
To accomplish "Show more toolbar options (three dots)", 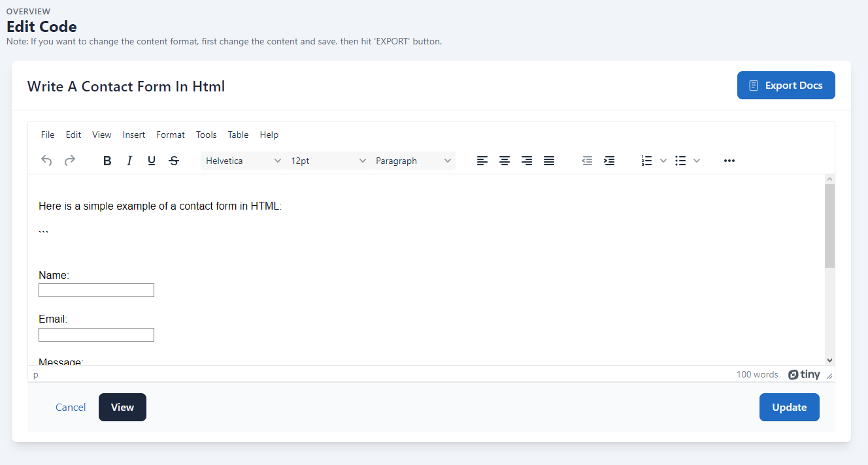I will 729,161.
